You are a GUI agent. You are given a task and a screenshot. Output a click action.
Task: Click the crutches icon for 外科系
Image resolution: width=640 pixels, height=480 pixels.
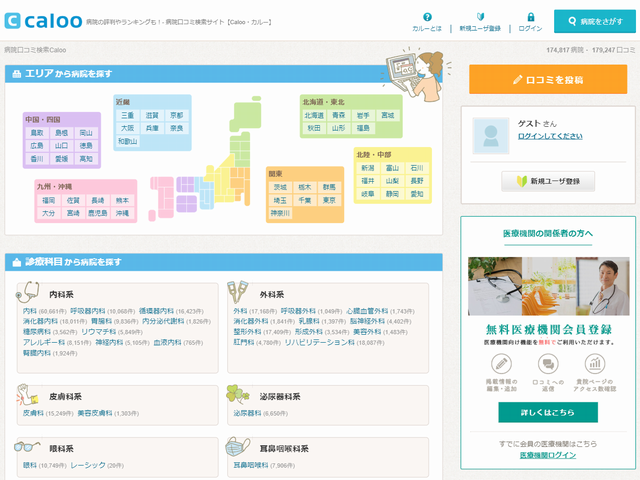tap(240, 294)
